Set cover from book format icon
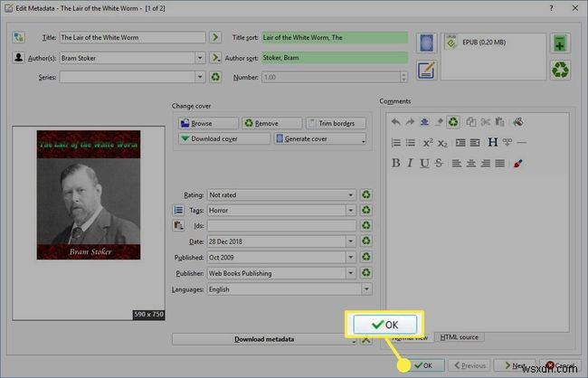 click(x=427, y=43)
